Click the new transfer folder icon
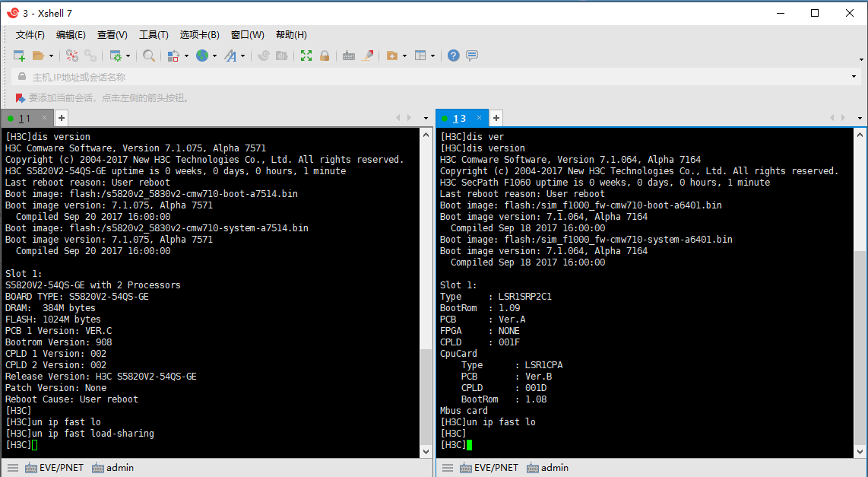Viewport: 868px width, 477px height. tap(392, 56)
